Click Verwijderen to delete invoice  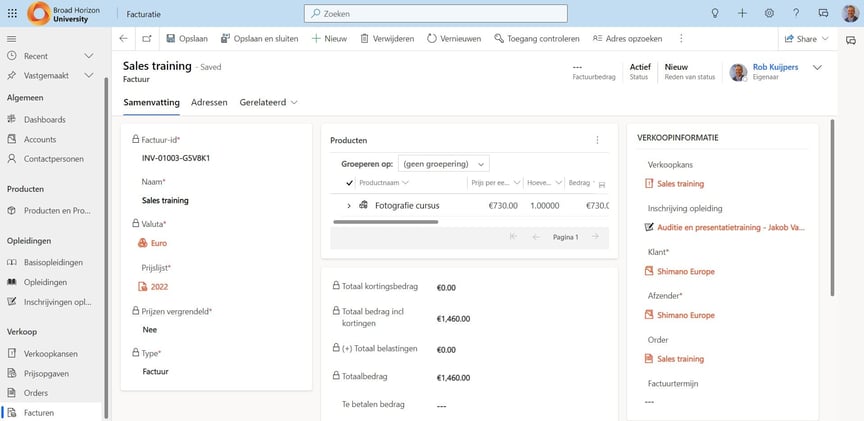pyautogui.click(x=387, y=39)
